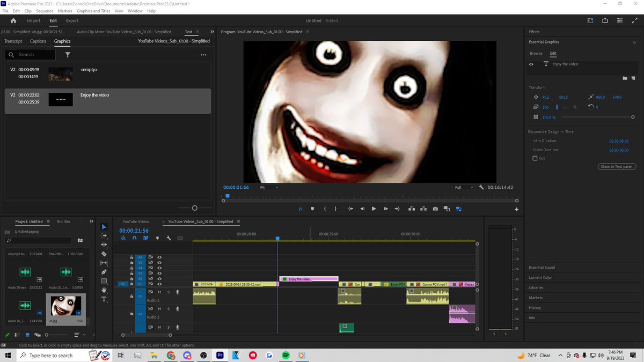Click Mark Out bracket in Program monitor
The image size is (644, 362).
click(x=335, y=209)
